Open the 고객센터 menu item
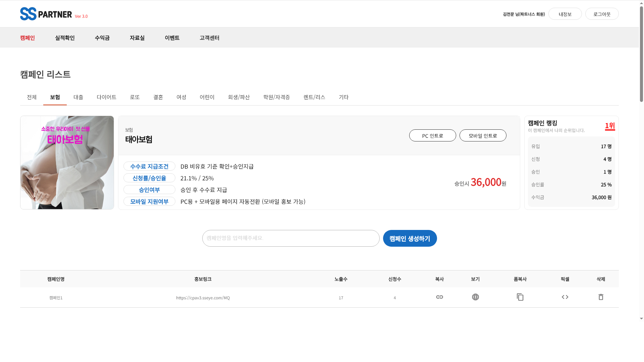This screenshot has height=362, width=644. click(x=209, y=38)
